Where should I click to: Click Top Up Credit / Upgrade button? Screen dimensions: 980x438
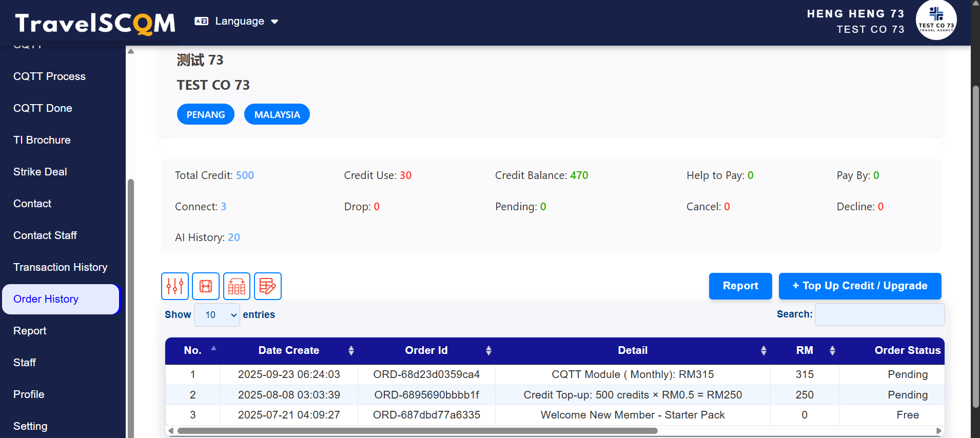tap(859, 286)
